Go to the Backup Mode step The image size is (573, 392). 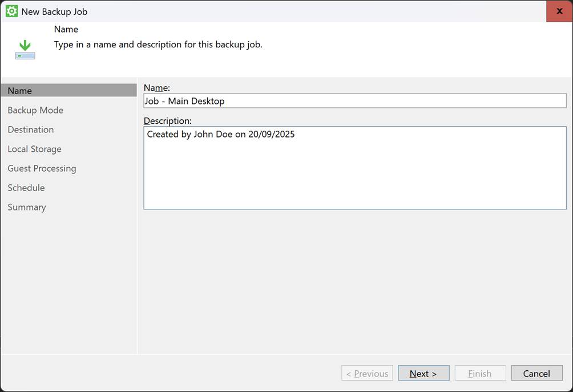coord(35,110)
